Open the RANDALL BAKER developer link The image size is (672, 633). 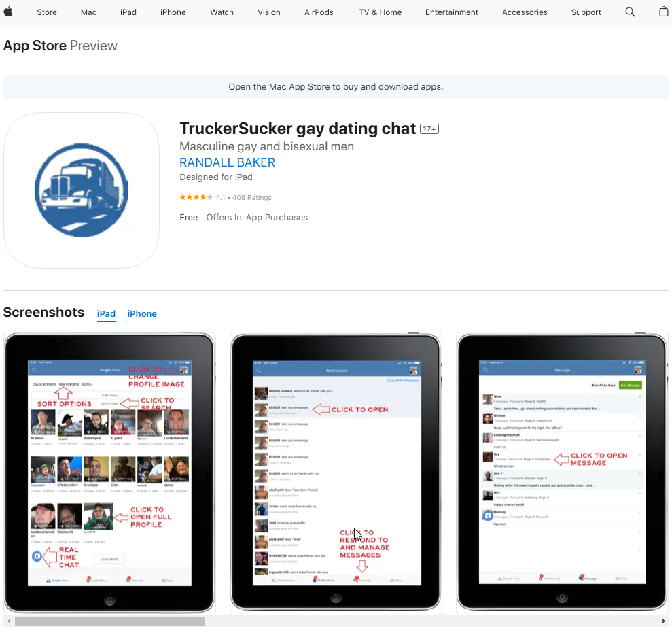click(227, 162)
